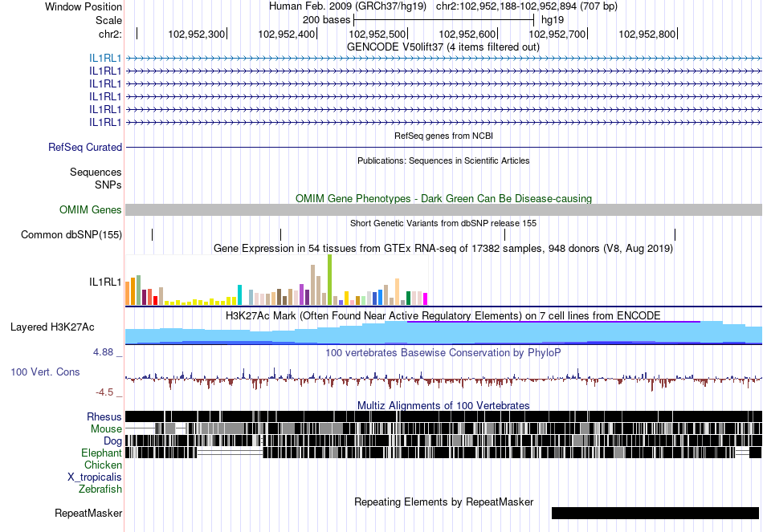763x532 pixels.
Task: Click the Dog alignment row
Action: coord(444,441)
